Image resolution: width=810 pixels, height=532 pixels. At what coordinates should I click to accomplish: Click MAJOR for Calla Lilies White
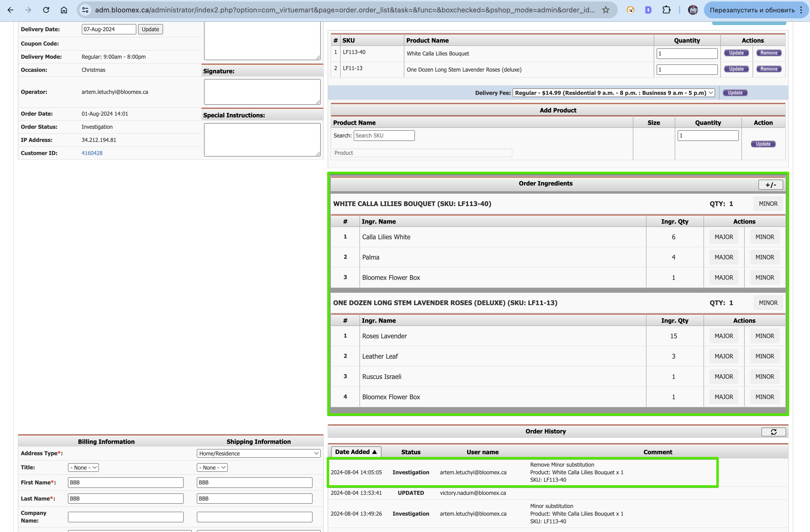coord(724,237)
